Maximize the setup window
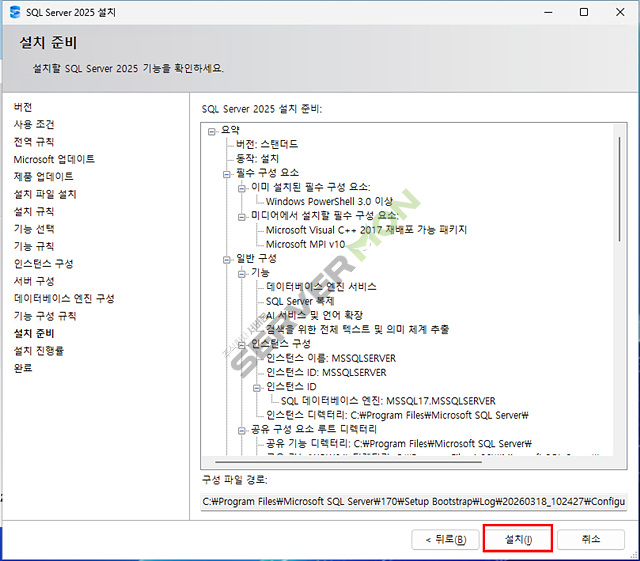The height and width of the screenshot is (561, 640). [584, 12]
